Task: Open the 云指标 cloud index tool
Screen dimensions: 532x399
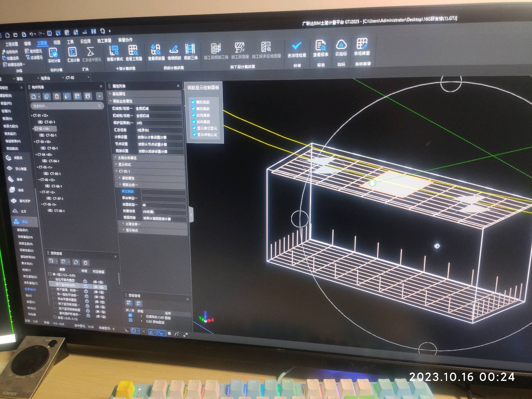Action: click(x=341, y=48)
